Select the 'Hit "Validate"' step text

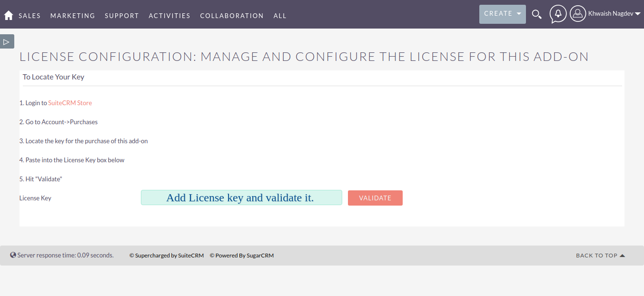41,179
